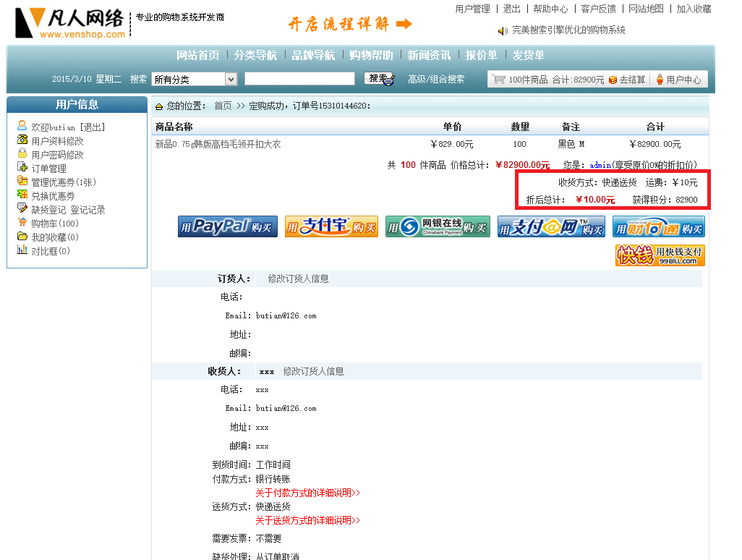Image resolution: width=742 pixels, height=560 pixels.
Task: Pay with the 财付通 button
Action: [659, 226]
